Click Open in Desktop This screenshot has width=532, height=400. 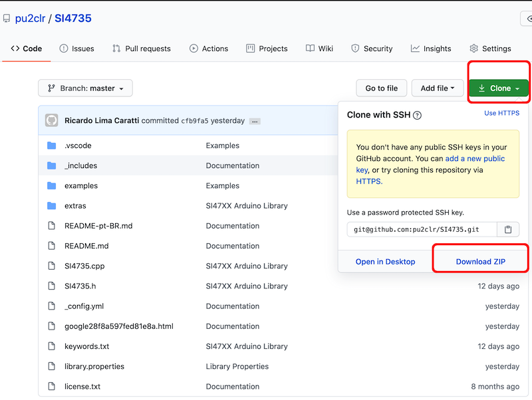click(x=385, y=262)
